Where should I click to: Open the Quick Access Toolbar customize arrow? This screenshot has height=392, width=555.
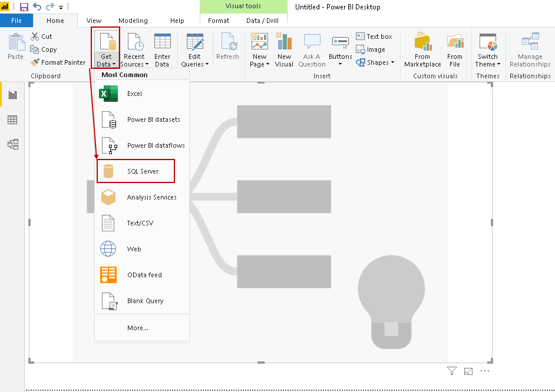pos(61,8)
